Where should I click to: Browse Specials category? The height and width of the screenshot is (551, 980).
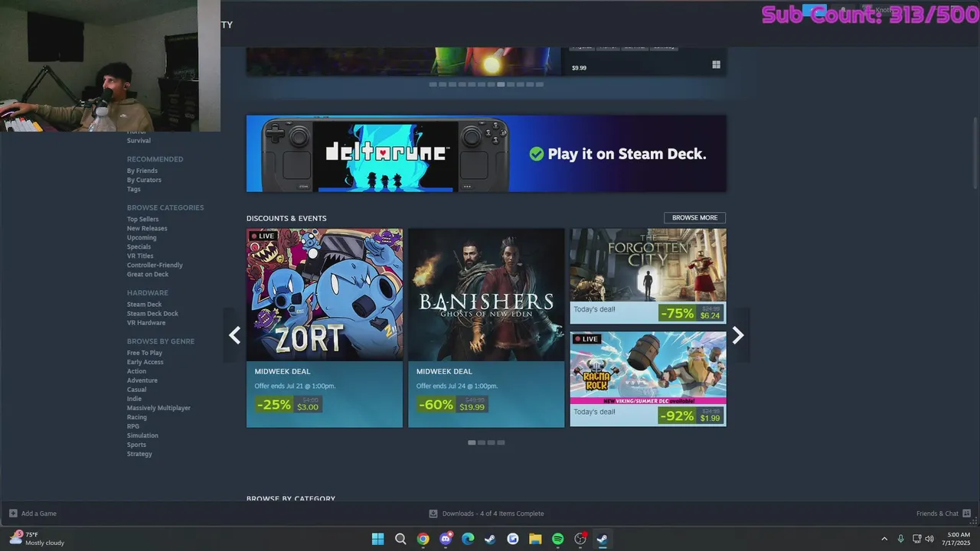[x=139, y=247]
